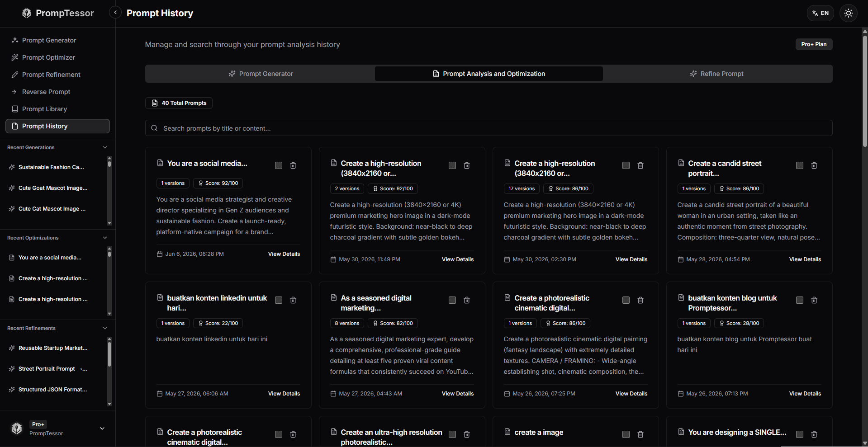Click the PrompTessor account avatar
The width and height of the screenshot is (868, 447).
tap(17, 428)
